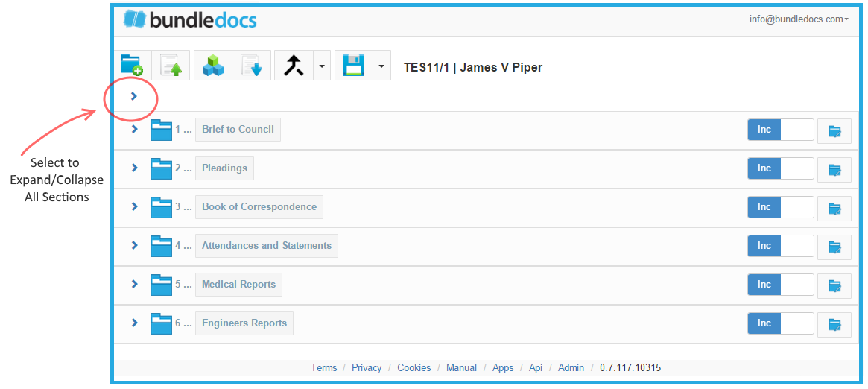The width and height of the screenshot is (868, 389).
Task: Expand the Attendances and Statements section
Action: coord(134,246)
